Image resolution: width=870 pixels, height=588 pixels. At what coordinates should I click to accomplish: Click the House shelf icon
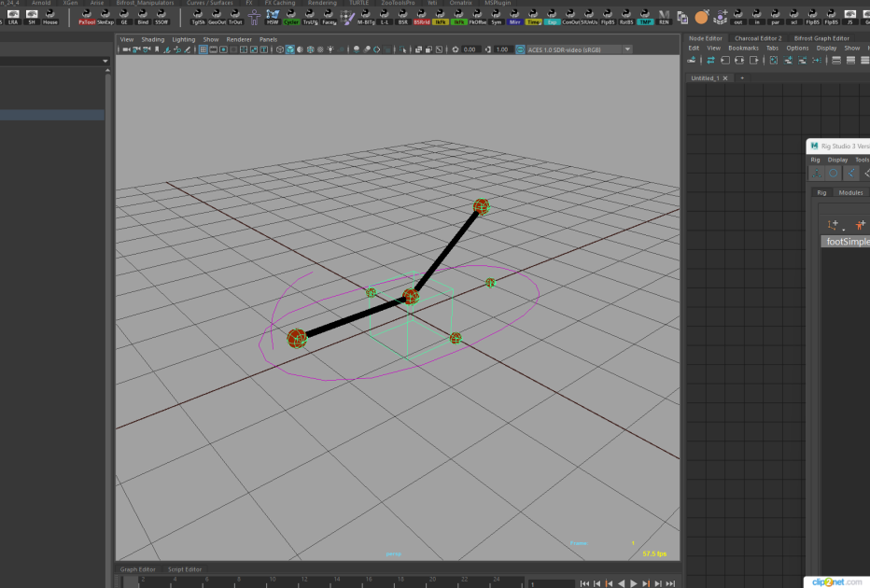pos(49,17)
